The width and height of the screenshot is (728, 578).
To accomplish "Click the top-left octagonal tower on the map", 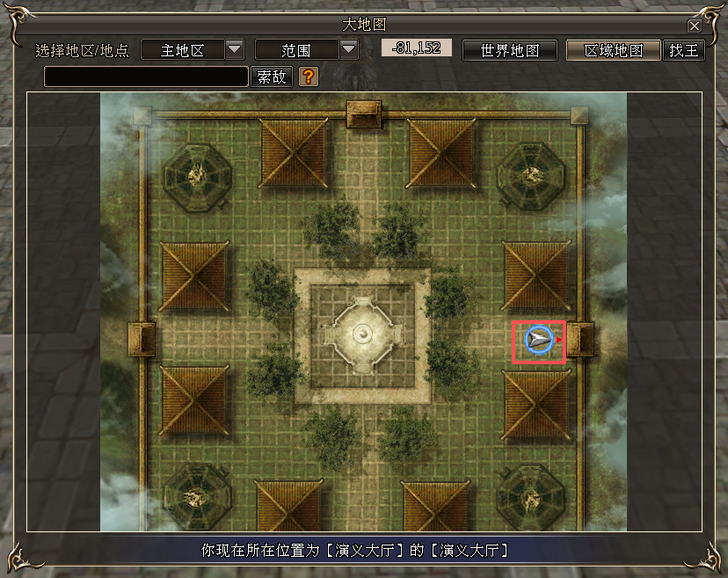I will pos(193,175).
